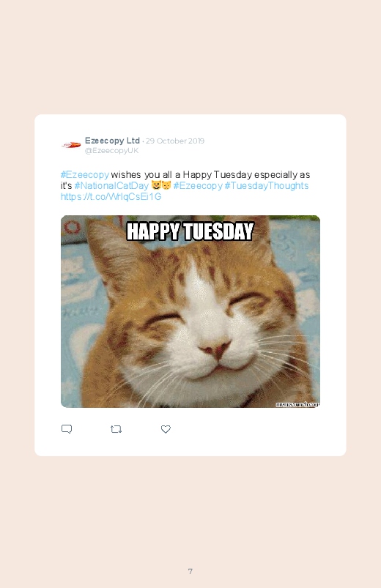The image size is (381, 588).
Task: Open the second #Ezeecopy hashtag after emojis
Action: click(x=198, y=185)
